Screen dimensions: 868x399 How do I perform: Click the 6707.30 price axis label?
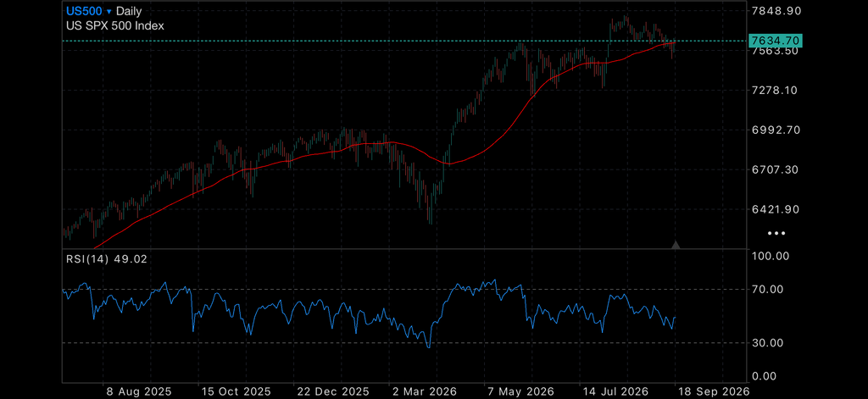(x=775, y=169)
